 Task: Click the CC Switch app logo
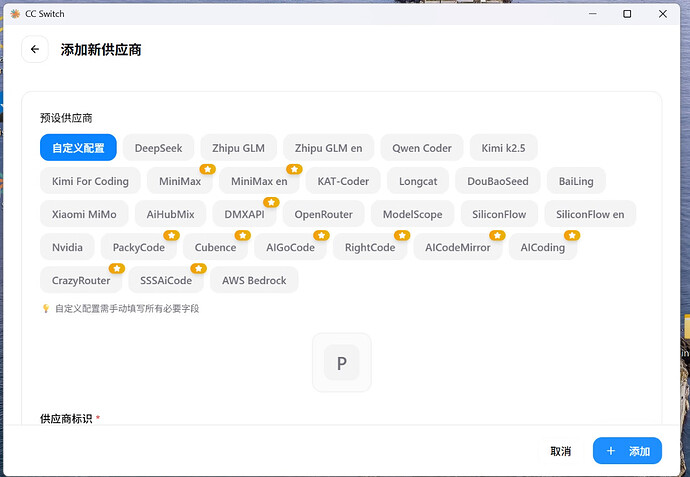15,14
